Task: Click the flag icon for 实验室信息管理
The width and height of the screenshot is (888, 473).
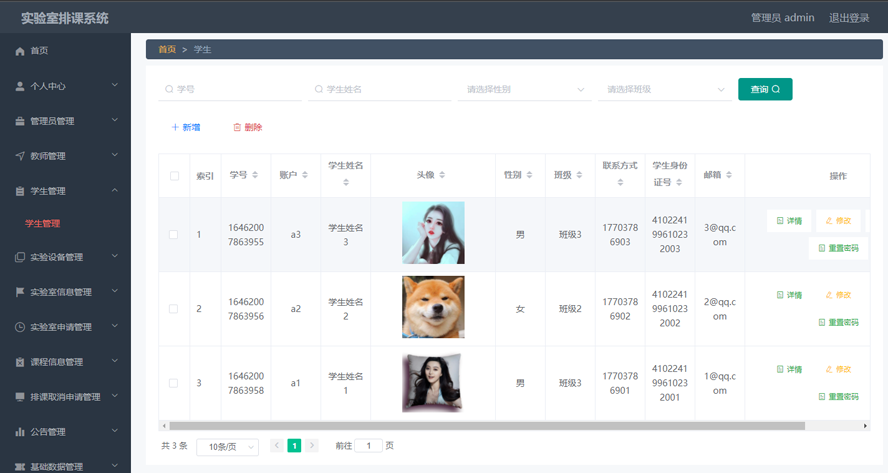Action: pos(20,292)
